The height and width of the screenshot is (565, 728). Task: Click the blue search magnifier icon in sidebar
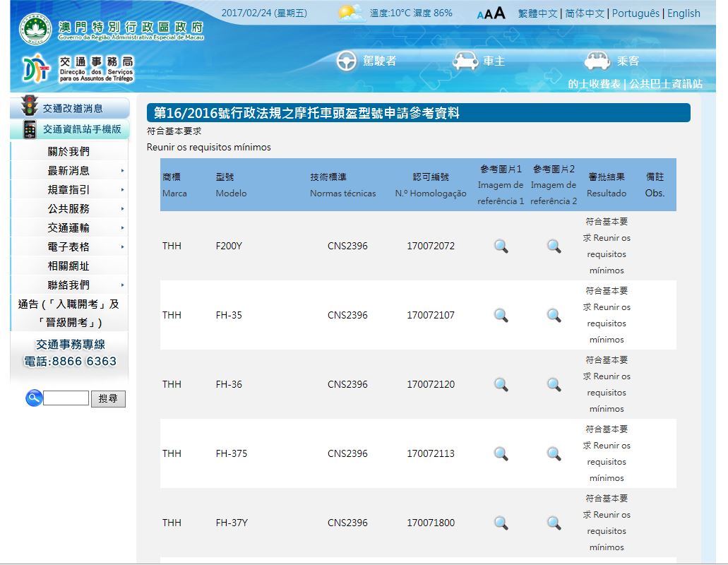(x=33, y=398)
